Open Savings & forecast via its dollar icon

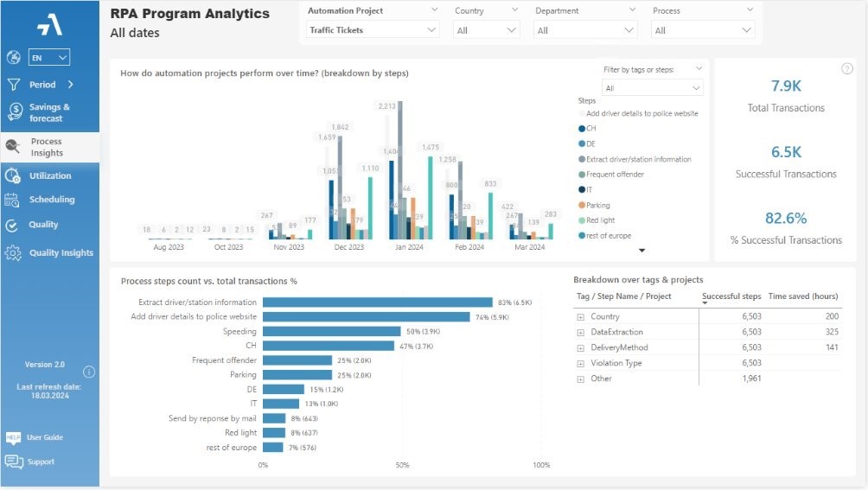[x=15, y=111]
